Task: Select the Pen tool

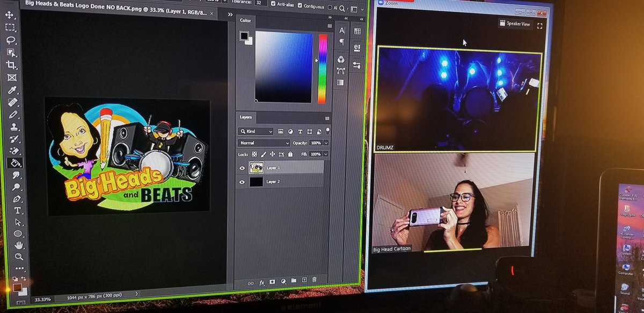Action: (x=18, y=199)
